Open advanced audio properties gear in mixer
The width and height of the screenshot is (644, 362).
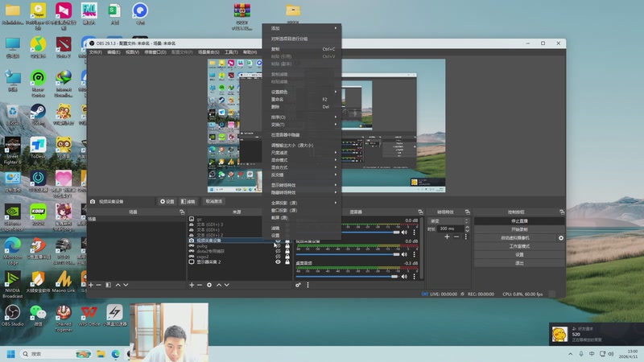(x=298, y=285)
